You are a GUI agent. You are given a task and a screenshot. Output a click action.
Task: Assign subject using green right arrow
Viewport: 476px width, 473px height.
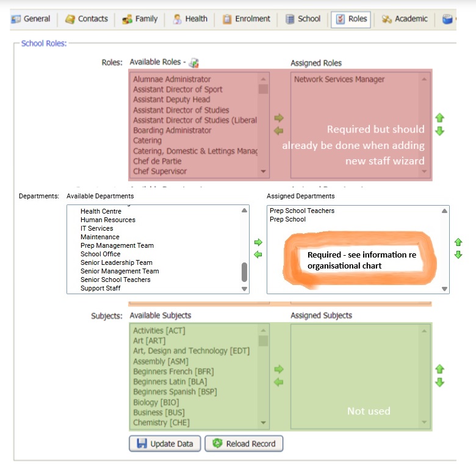coord(278,369)
